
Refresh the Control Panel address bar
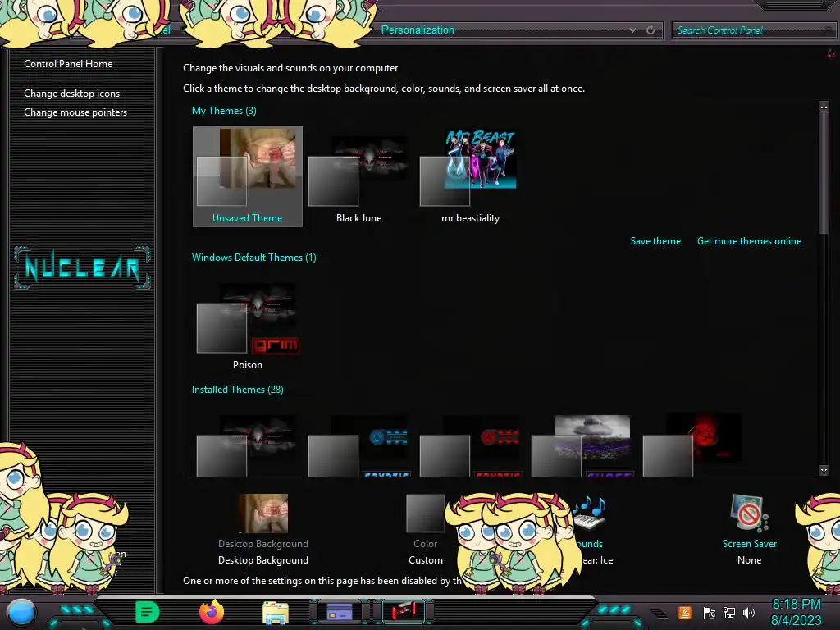point(651,30)
